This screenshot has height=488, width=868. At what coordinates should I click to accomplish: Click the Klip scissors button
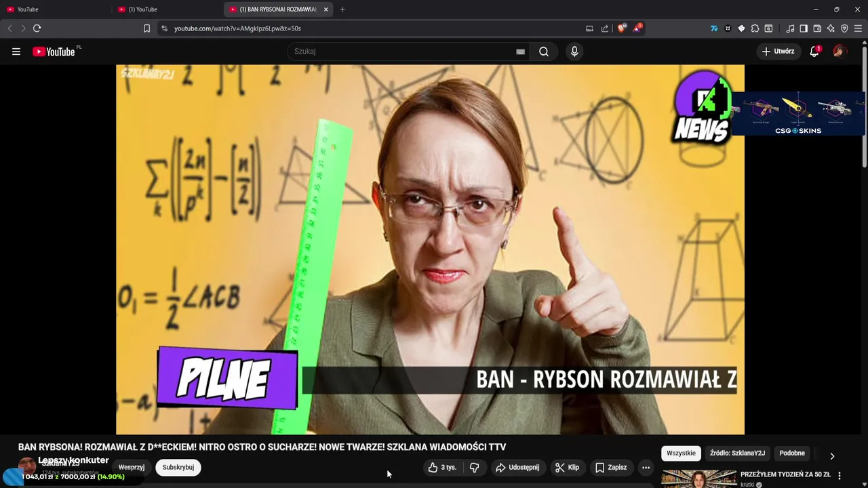click(x=567, y=468)
